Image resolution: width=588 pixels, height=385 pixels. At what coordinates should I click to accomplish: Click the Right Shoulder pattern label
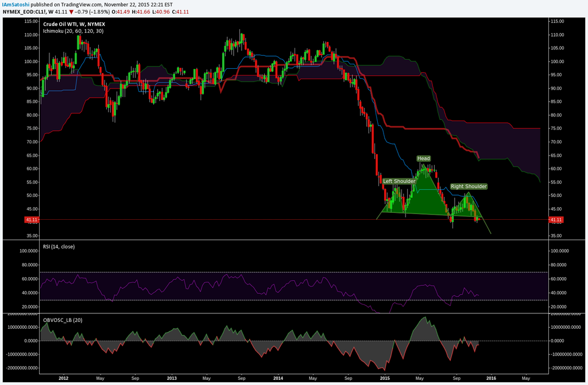click(x=469, y=186)
